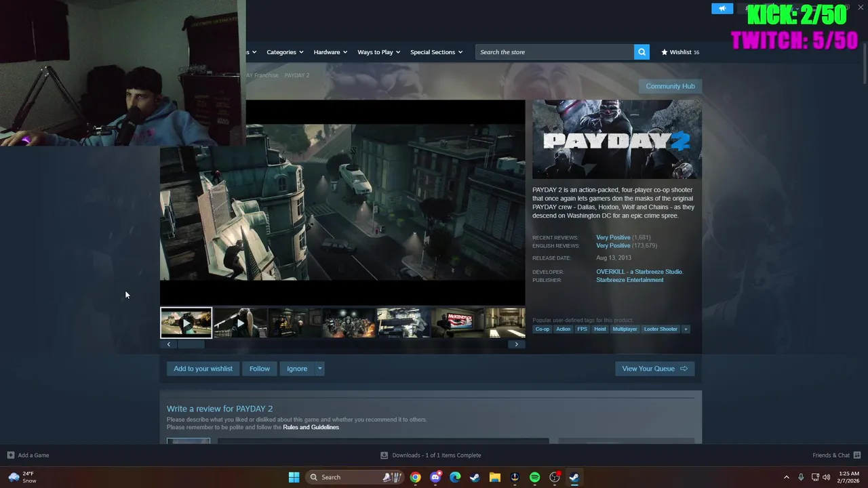Click into the Search the store field
868x488 pixels.
(x=555, y=52)
